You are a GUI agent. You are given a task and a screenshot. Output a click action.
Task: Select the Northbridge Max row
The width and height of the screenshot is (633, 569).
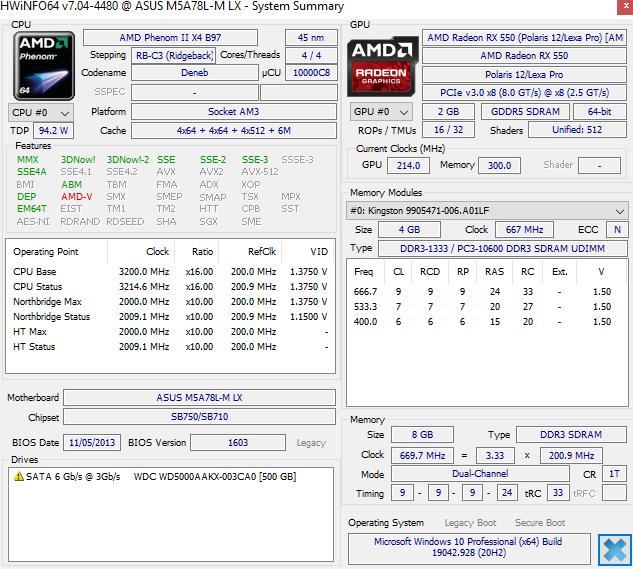[x=170, y=302]
